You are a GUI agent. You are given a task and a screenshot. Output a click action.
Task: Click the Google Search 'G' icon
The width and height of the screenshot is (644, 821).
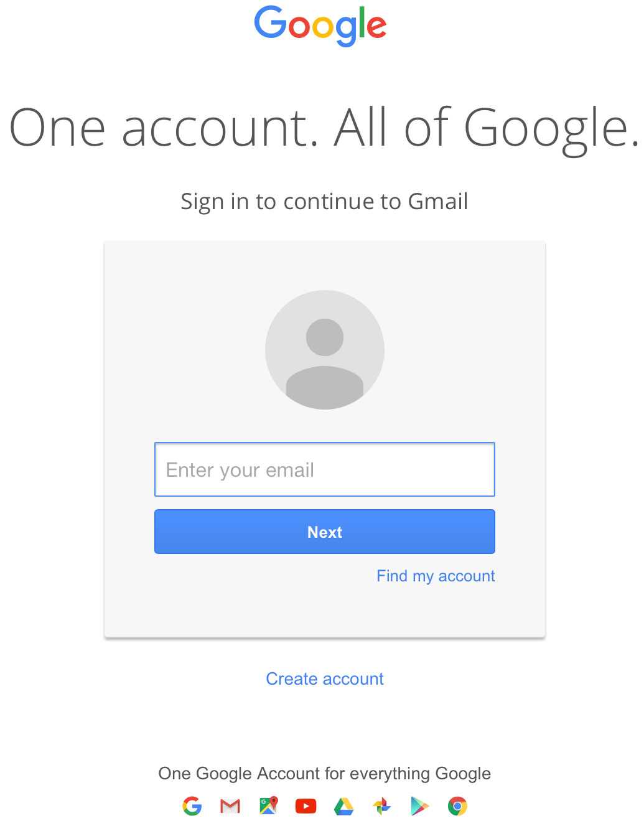pos(192,806)
